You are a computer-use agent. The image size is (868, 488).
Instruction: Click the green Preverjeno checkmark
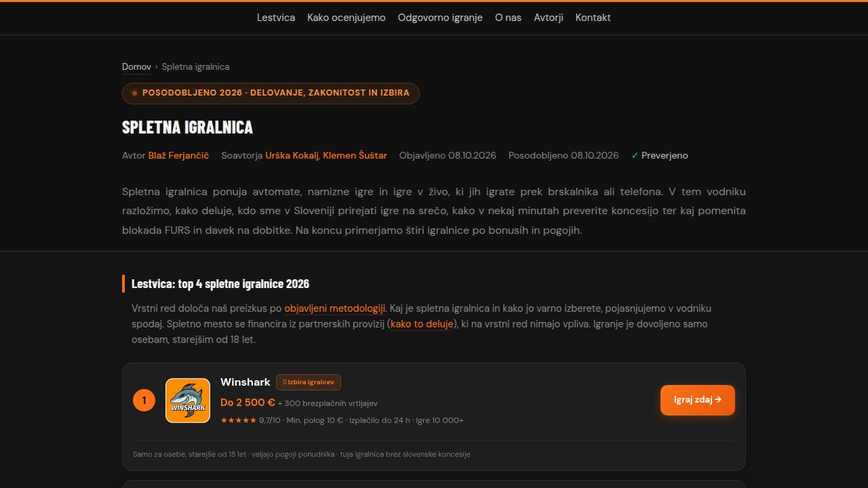(635, 155)
